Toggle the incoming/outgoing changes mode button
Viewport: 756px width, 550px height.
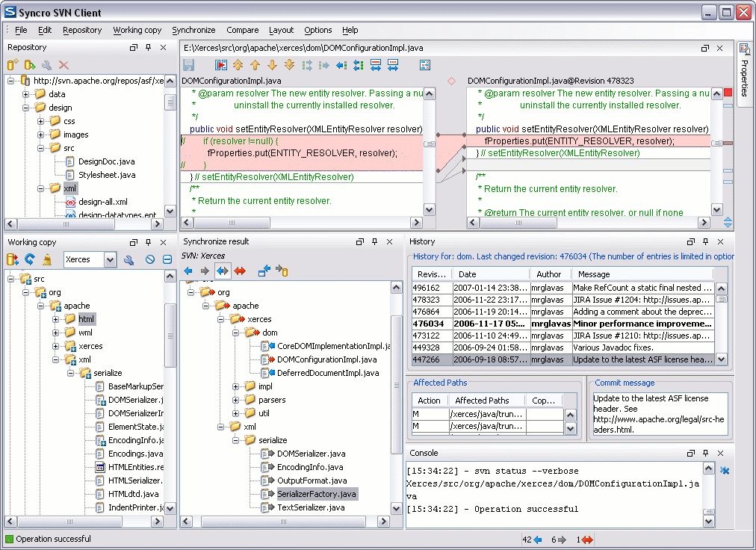[223, 271]
